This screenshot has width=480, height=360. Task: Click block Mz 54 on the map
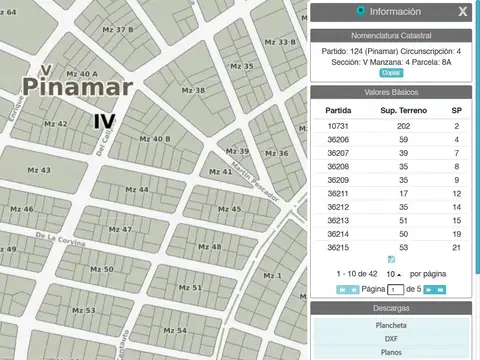[x=175, y=330]
